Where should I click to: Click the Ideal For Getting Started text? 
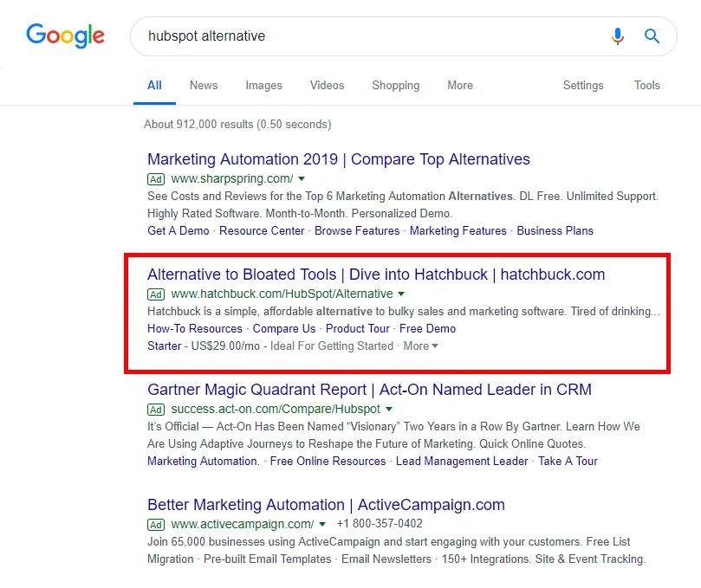(x=331, y=346)
